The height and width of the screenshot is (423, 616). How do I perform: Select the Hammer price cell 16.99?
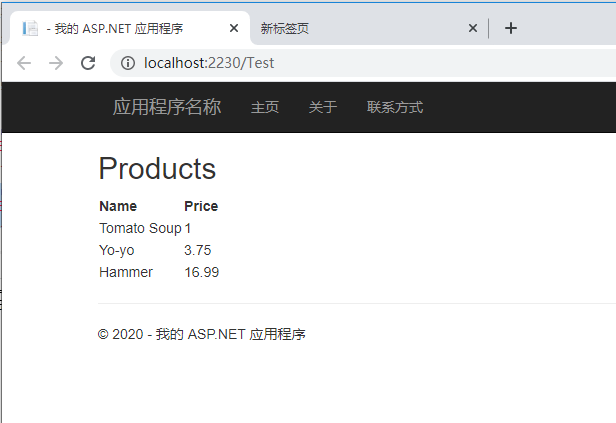click(202, 272)
